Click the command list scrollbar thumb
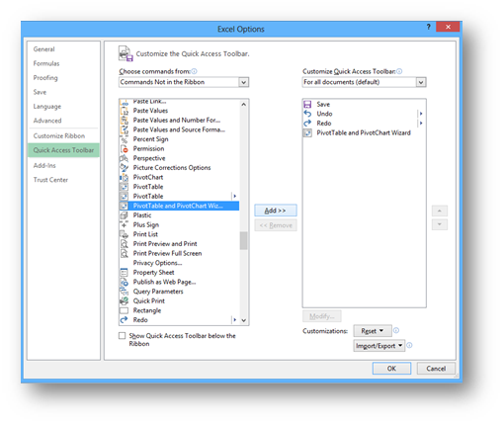The image size is (504, 425). [x=243, y=241]
